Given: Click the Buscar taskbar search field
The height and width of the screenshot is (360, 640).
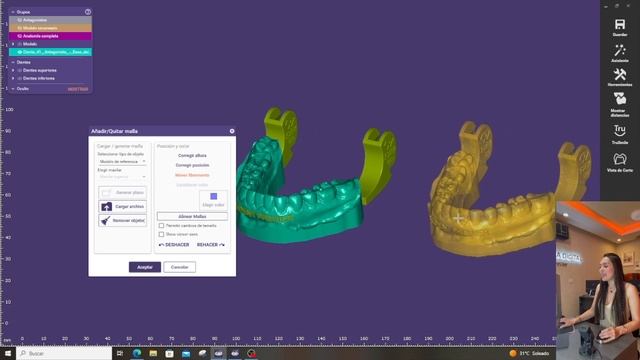Looking at the screenshot, I should (64, 353).
